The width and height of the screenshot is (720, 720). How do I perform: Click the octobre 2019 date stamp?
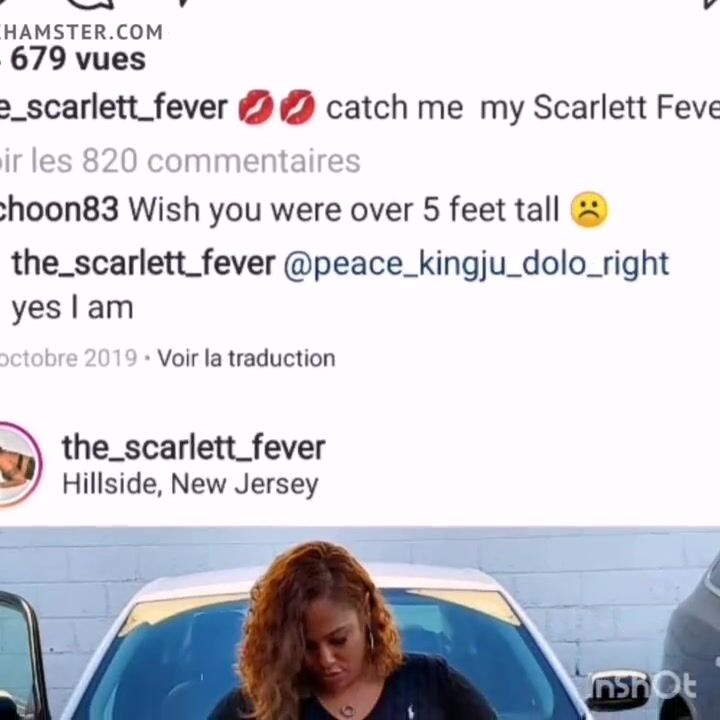coord(68,358)
